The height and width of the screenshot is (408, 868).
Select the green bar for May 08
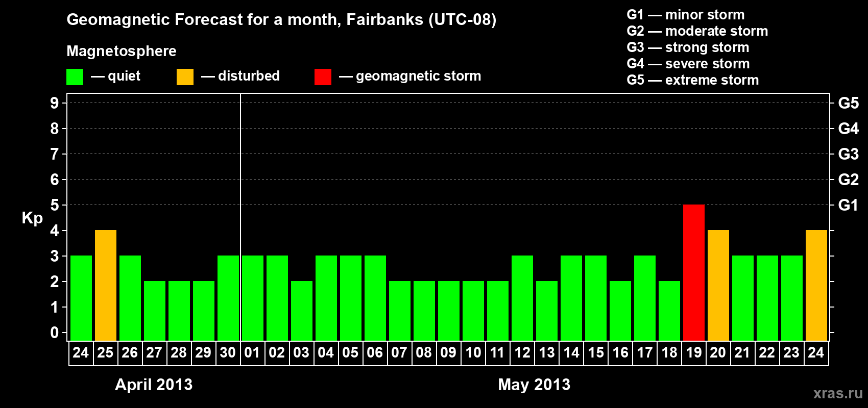424,311
